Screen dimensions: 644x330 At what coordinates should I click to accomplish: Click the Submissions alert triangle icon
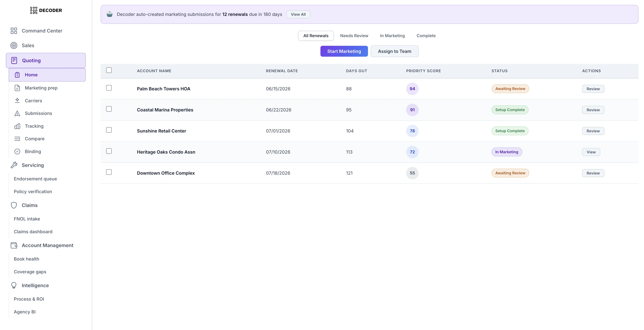coord(17,113)
